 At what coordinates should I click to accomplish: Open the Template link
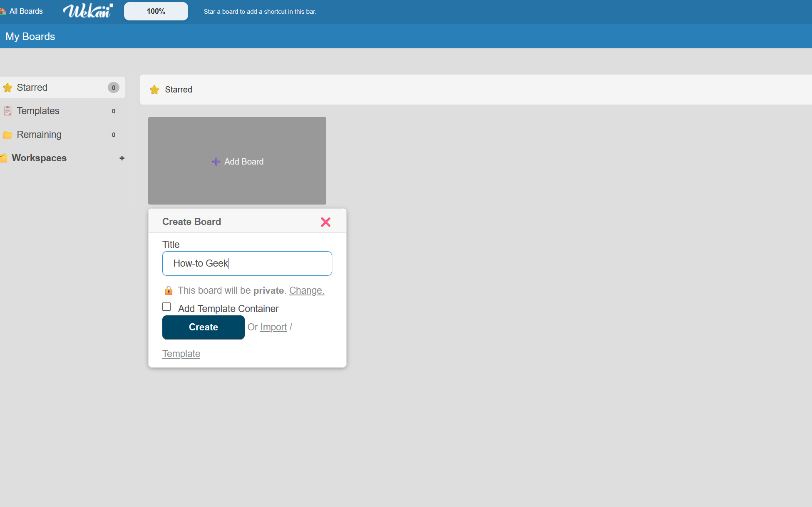click(181, 354)
